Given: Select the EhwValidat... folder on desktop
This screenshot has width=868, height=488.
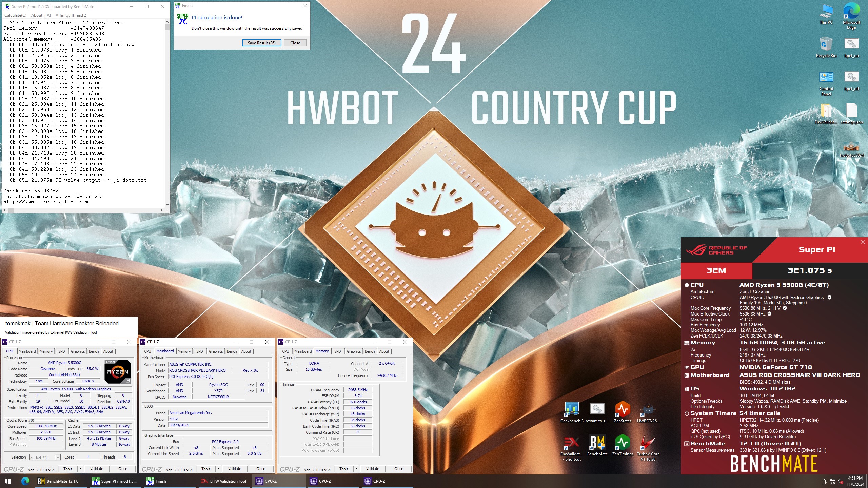Looking at the screenshot, I should pyautogui.click(x=826, y=114).
